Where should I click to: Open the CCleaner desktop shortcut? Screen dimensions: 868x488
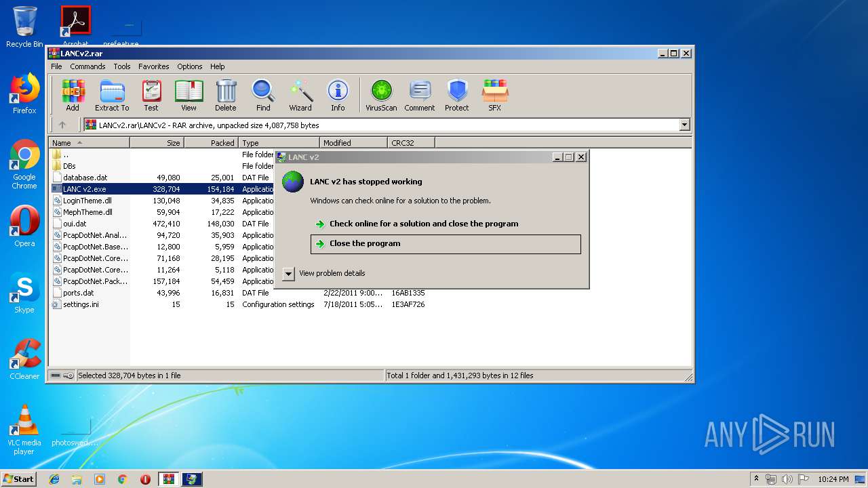(24, 359)
